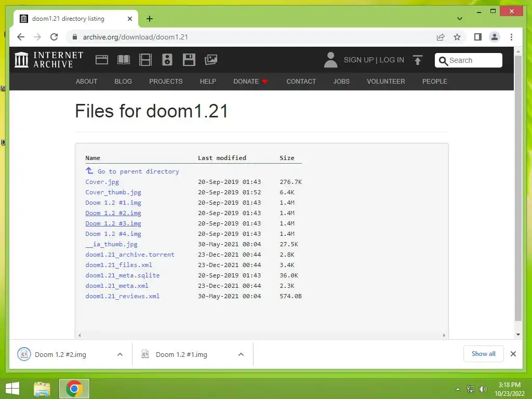Open the PROJECTS menu item
This screenshot has height=399, width=532.
(166, 82)
